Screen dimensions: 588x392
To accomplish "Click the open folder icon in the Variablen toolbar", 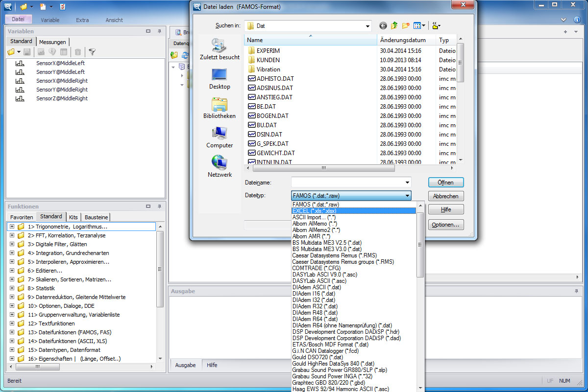I will coord(11,52).
